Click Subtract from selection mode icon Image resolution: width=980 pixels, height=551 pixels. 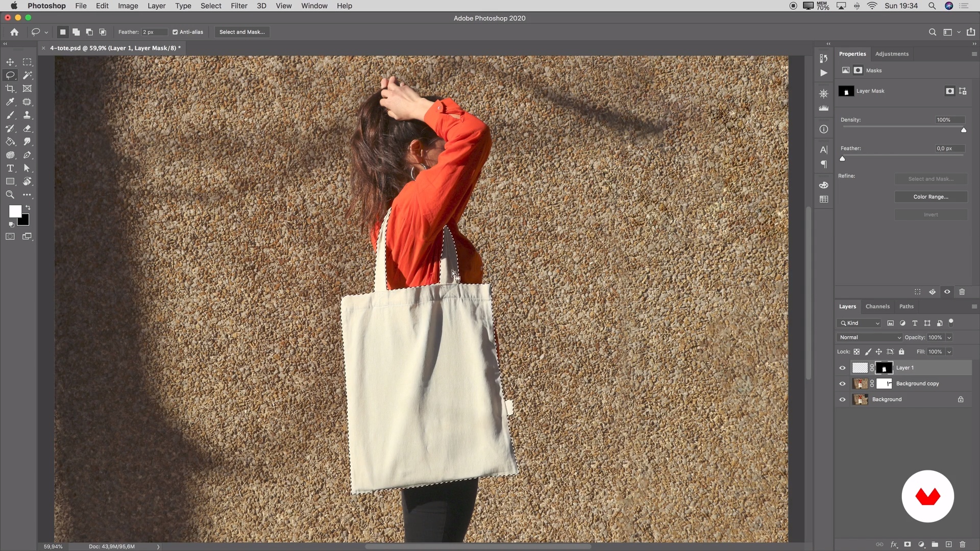[x=89, y=32]
